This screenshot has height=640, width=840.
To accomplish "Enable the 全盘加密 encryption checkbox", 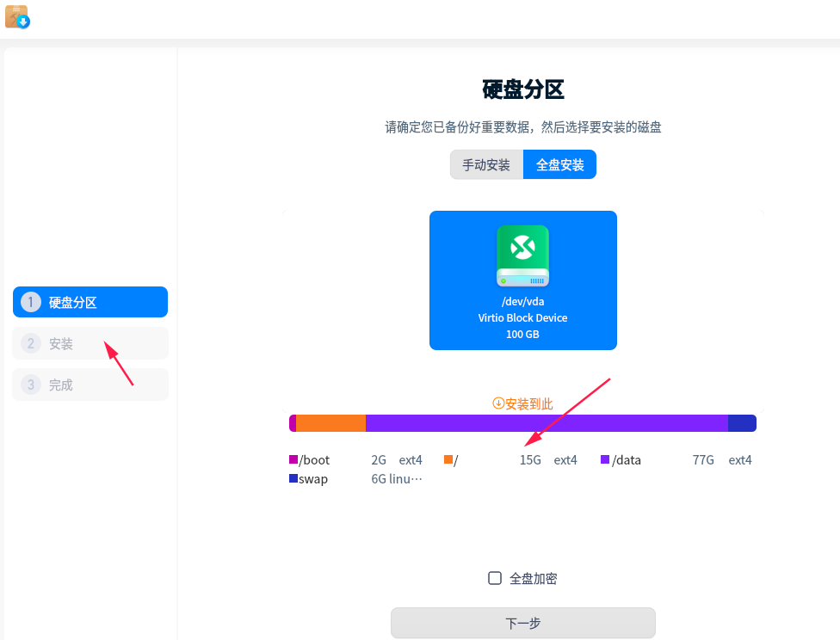I will pyautogui.click(x=495, y=578).
